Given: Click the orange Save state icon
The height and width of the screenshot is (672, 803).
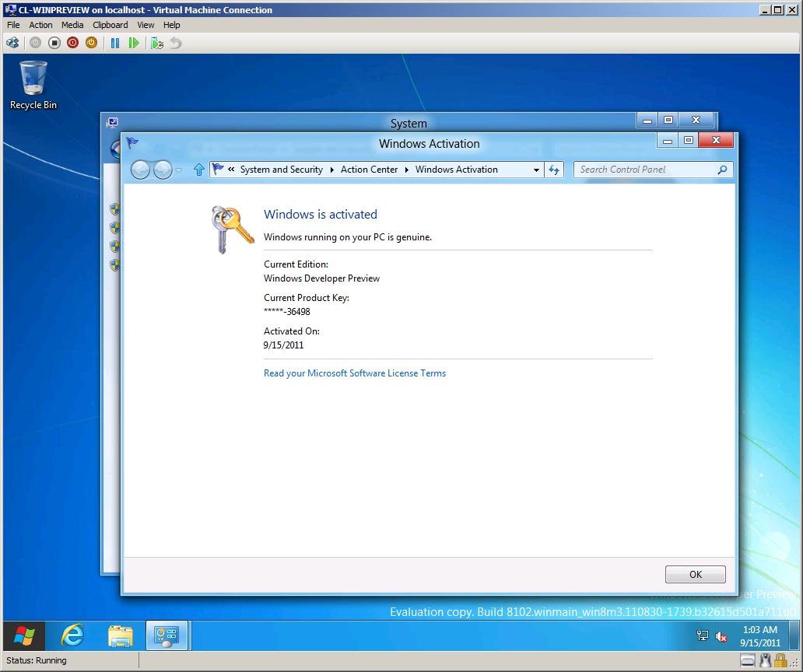Looking at the screenshot, I should click(x=91, y=43).
